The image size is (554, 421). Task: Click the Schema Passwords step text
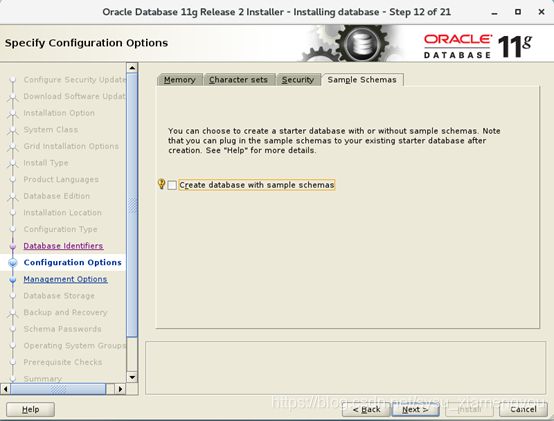62,329
